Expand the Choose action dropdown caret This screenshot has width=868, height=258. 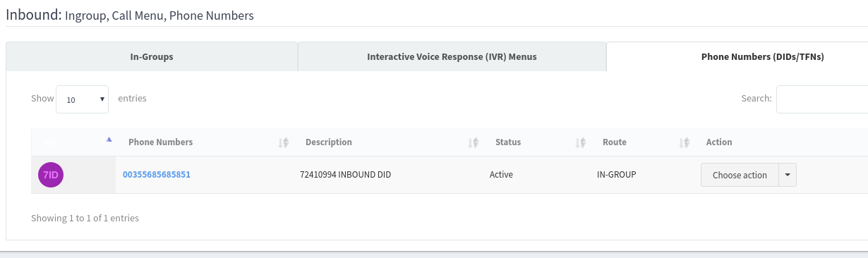[x=788, y=175]
